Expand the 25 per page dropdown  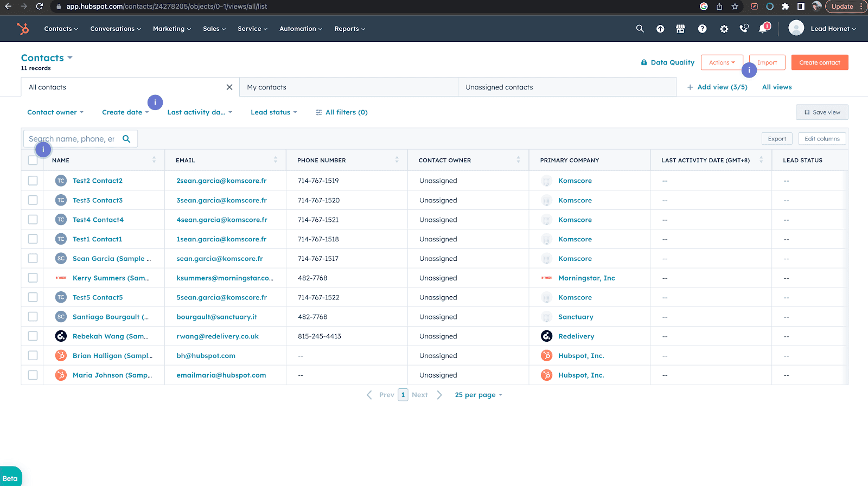pyautogui.click(x=478, y=395)
